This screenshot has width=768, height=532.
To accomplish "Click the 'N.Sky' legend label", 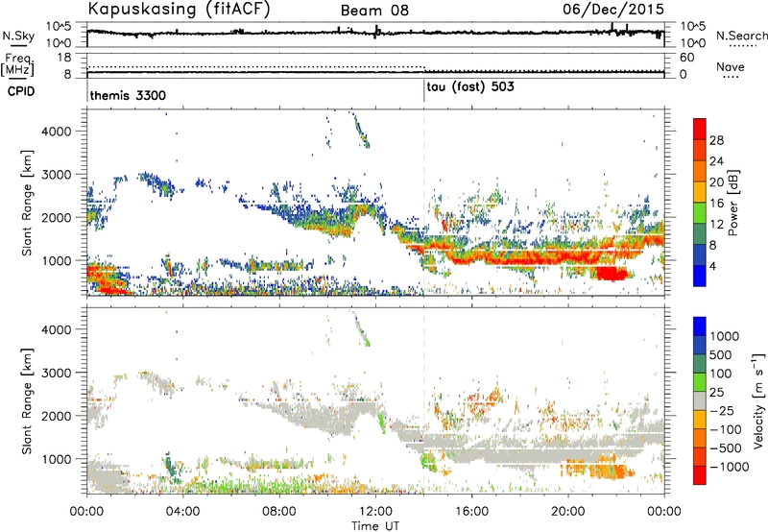I will point(18,36).
